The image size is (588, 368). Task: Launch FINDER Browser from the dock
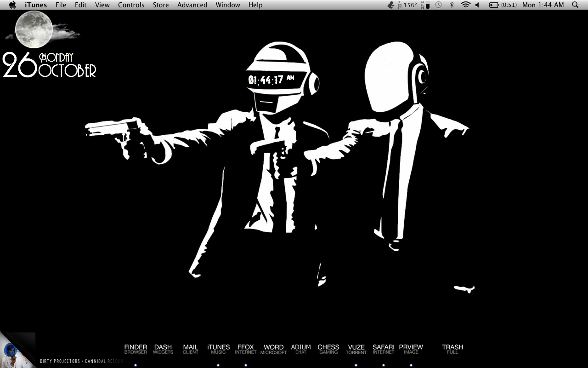(x=136, y=349)
